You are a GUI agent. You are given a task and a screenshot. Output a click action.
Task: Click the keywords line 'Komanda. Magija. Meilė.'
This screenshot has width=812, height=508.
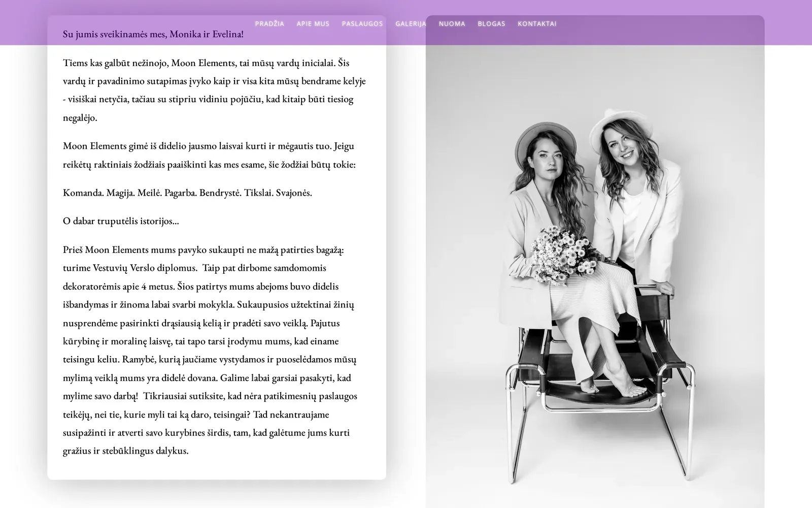click(187, 193)
